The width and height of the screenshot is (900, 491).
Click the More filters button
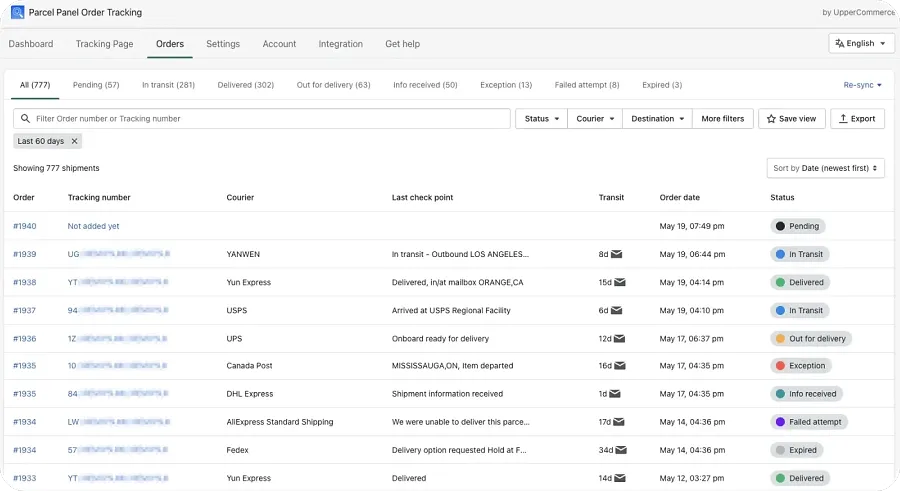click(723, 118)
